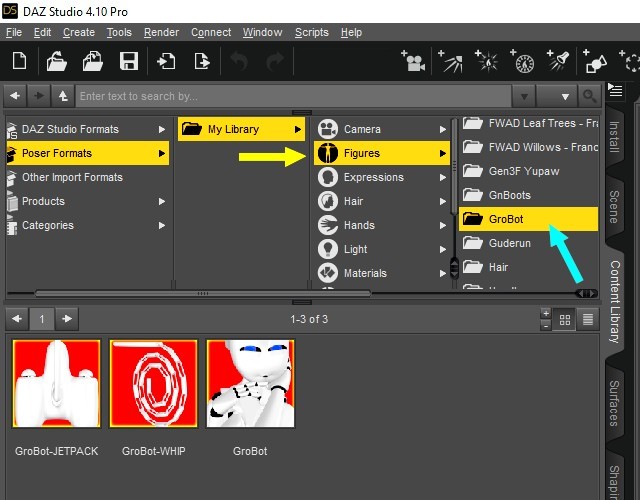Select the GroBot-WHIP thumbnail

coord(153,384)
